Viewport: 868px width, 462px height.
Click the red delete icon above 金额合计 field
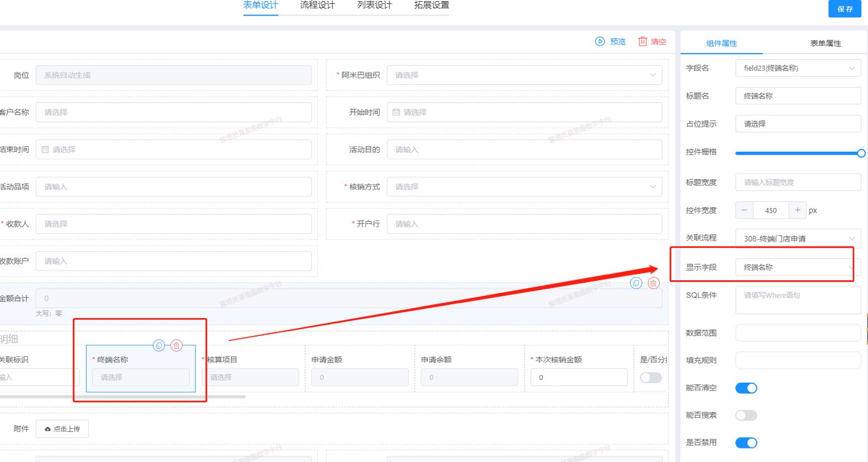[x=653, y=283]
